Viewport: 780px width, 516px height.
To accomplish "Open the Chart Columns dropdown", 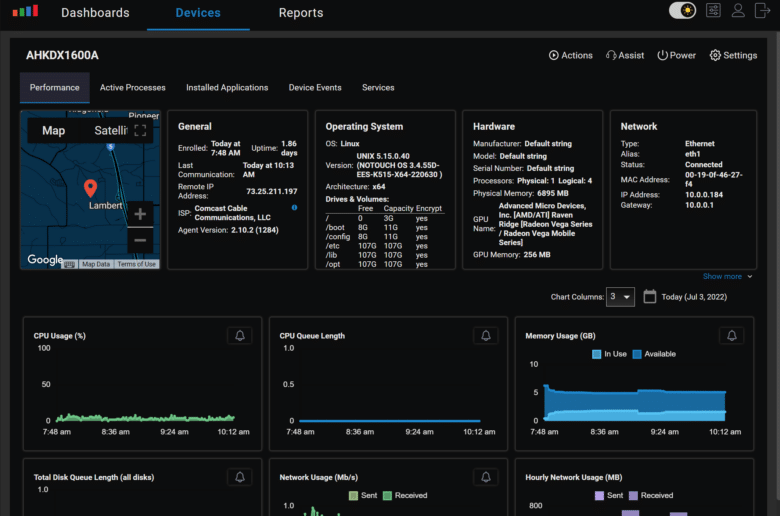I will point(620,297).
